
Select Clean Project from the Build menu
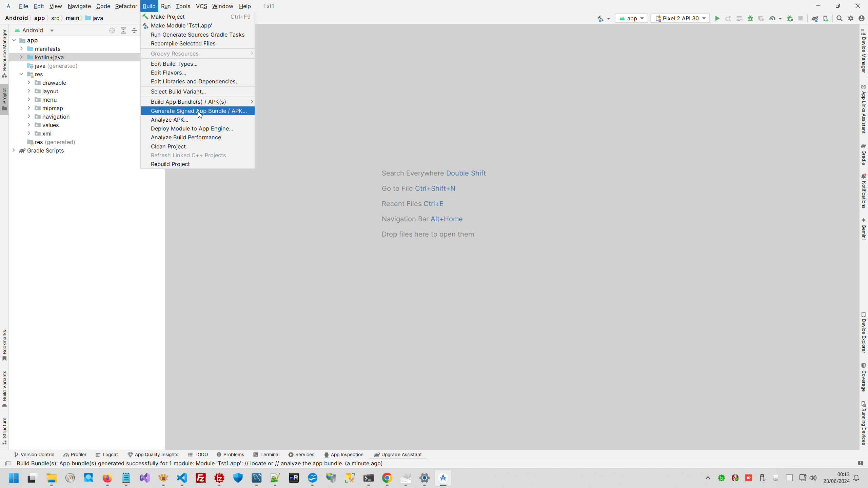click(x=169, y=146)
